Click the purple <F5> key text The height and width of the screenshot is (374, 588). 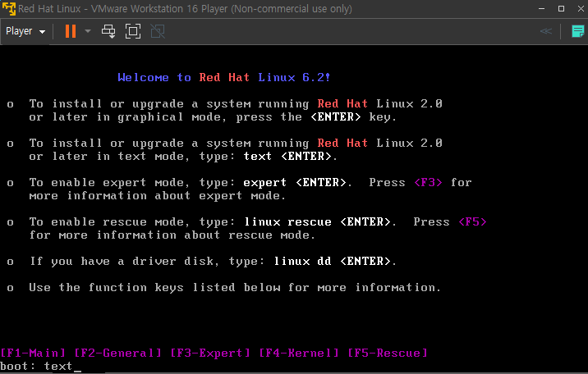472,222
